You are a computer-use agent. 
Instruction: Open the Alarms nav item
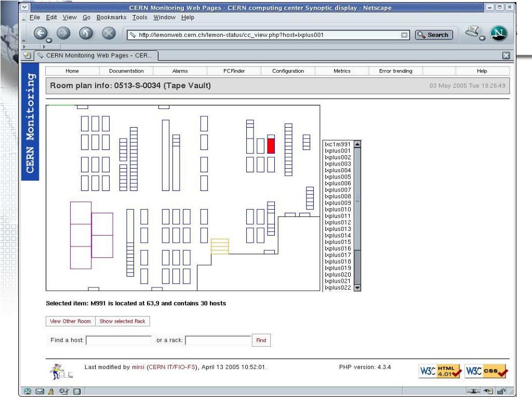click(180, 71)
